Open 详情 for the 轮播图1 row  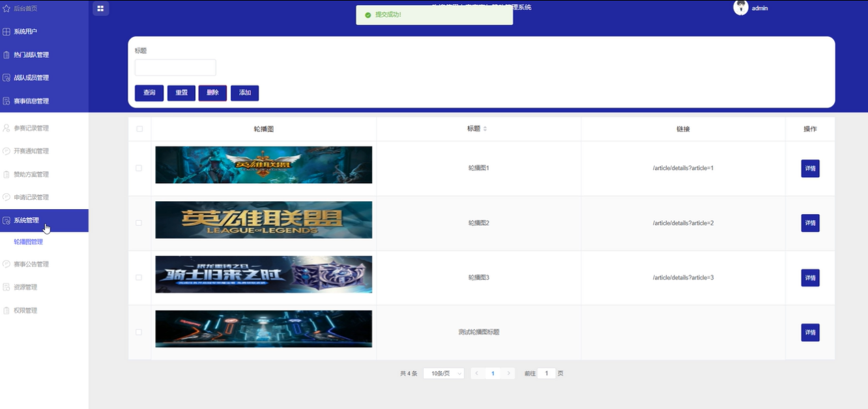(x=810, y=168)
